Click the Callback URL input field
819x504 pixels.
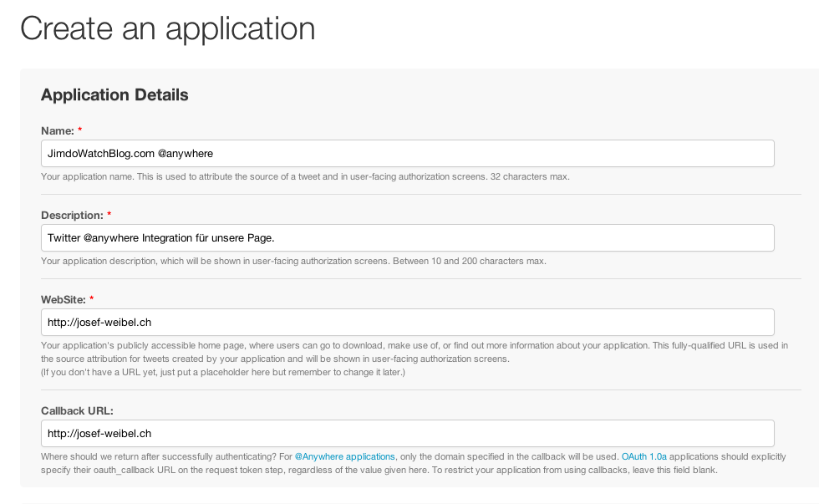coord(408,433)
